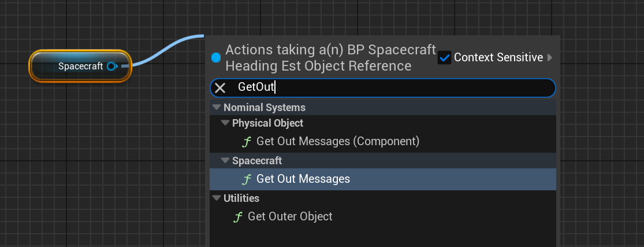Click function icon beside Get Out Messages (Component)

(247, 142)
